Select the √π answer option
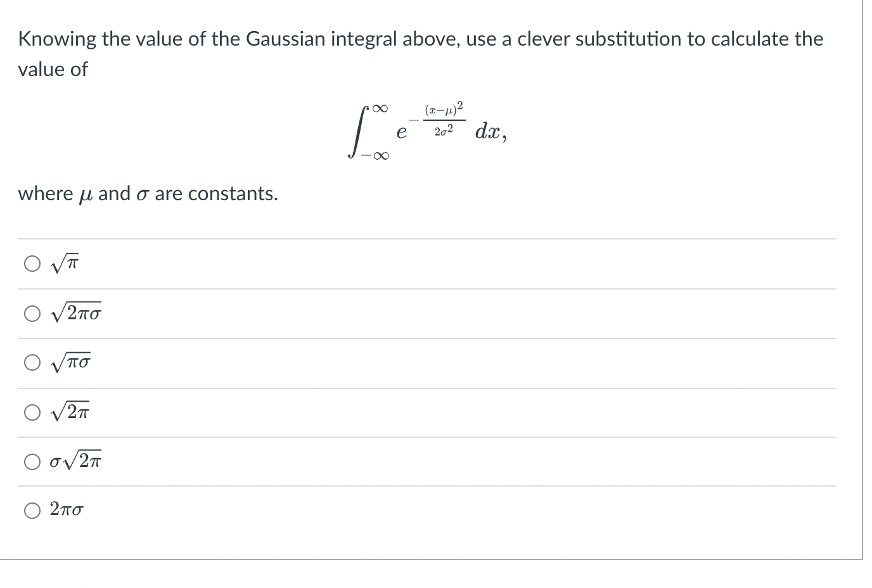 (x=32, y=263)
